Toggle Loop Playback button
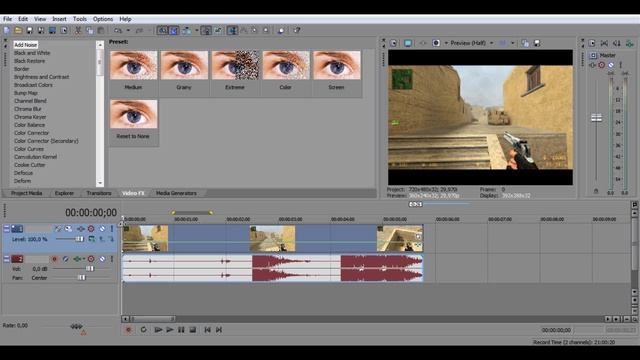The image size is (640, 360). [x=143, y=330]
